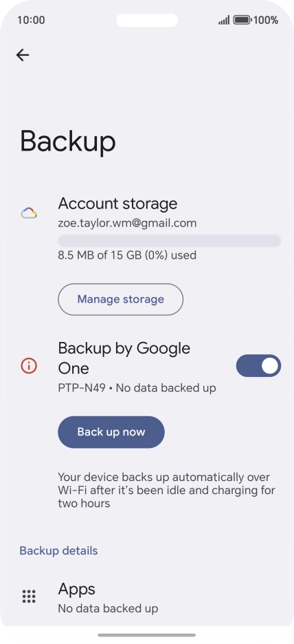
Task: Tap the Backup by Google One title
Action: tap(124, 358)
